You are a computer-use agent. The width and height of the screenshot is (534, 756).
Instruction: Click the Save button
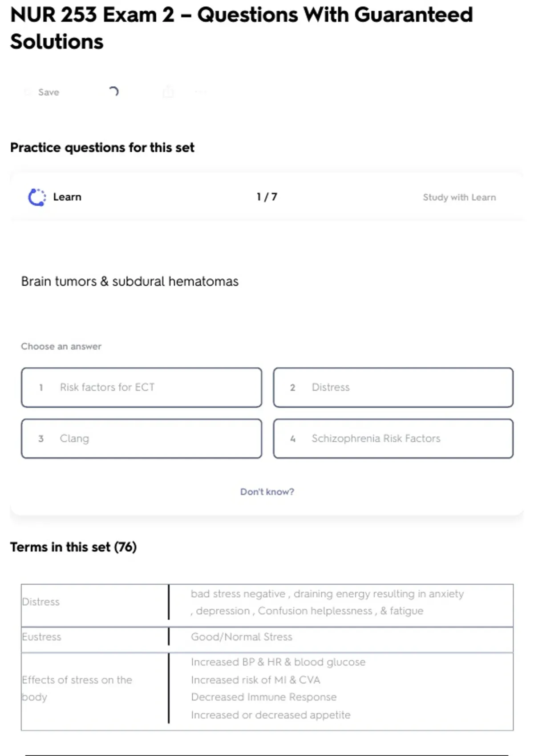43,92
